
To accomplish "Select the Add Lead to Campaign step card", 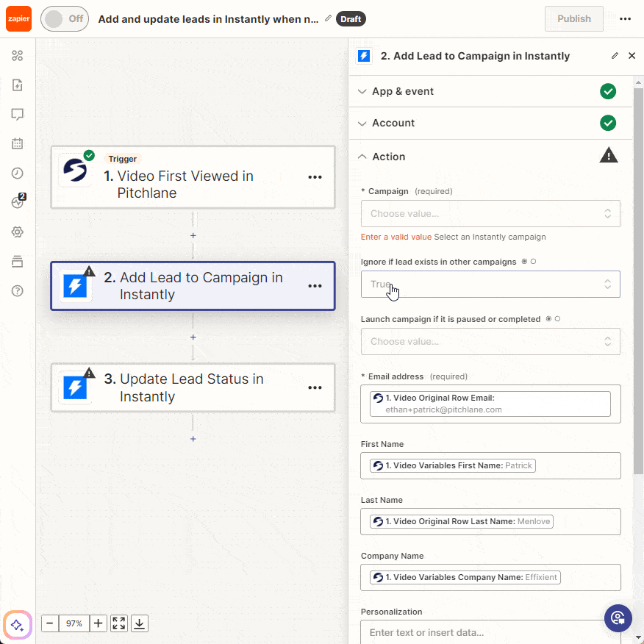I will click(193, 286).
